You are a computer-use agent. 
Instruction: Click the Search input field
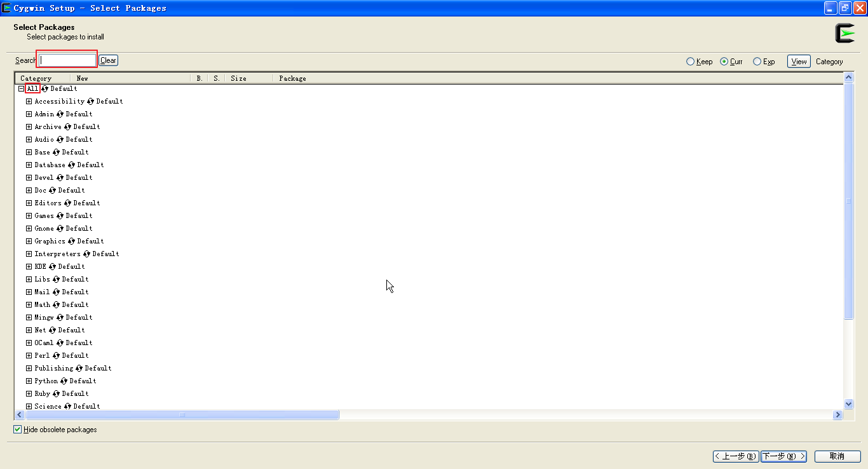pos(67,60)
